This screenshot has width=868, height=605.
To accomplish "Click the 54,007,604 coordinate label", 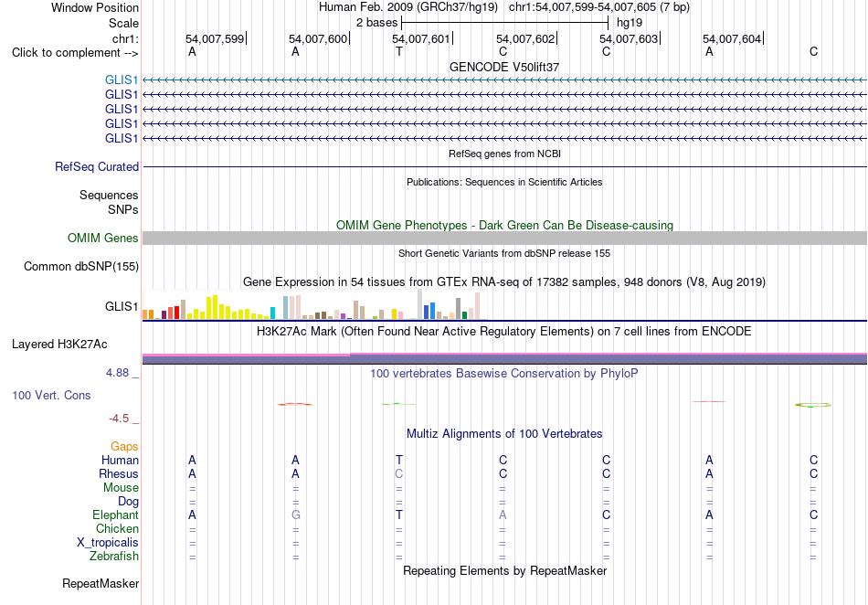I will 732,38.
